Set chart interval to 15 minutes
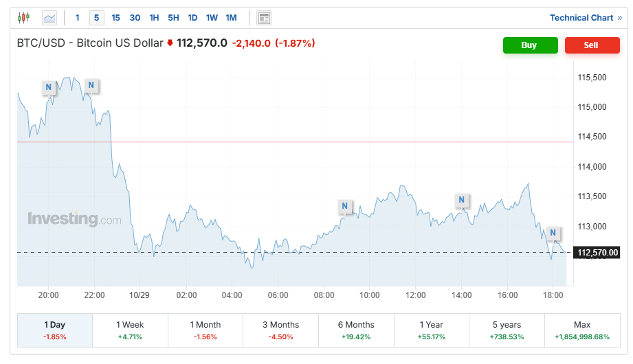633x364 pixels. click(115, 18)
